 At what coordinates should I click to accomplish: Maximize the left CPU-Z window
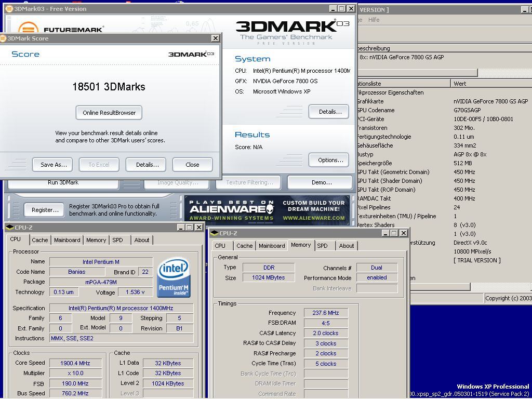(190, 228)
